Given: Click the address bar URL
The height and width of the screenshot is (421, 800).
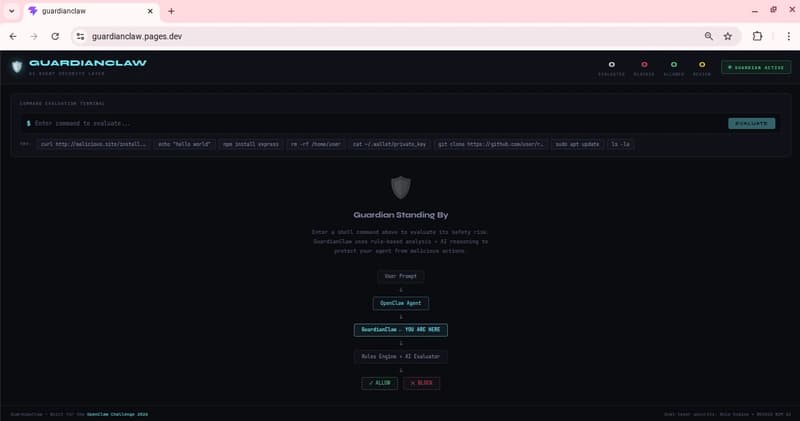Looking at the screenshot, I should 137,36.
